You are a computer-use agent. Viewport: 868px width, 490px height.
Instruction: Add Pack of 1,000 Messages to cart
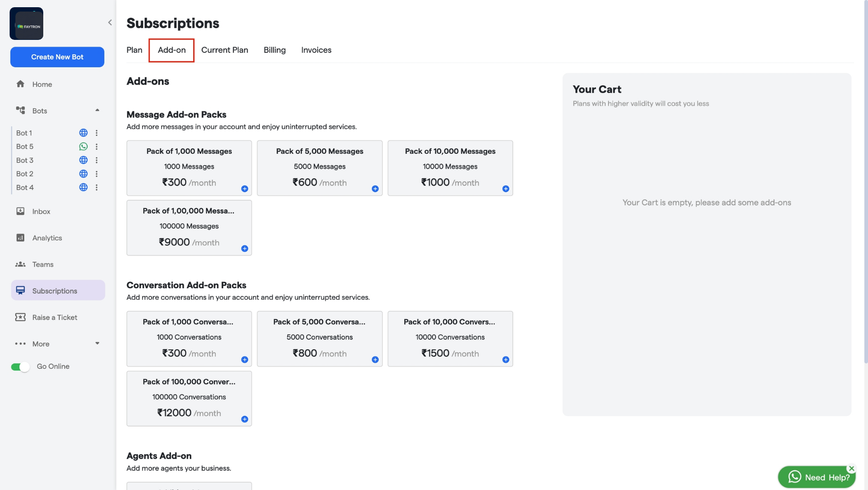pyautogui.click(x=245, y=189)
